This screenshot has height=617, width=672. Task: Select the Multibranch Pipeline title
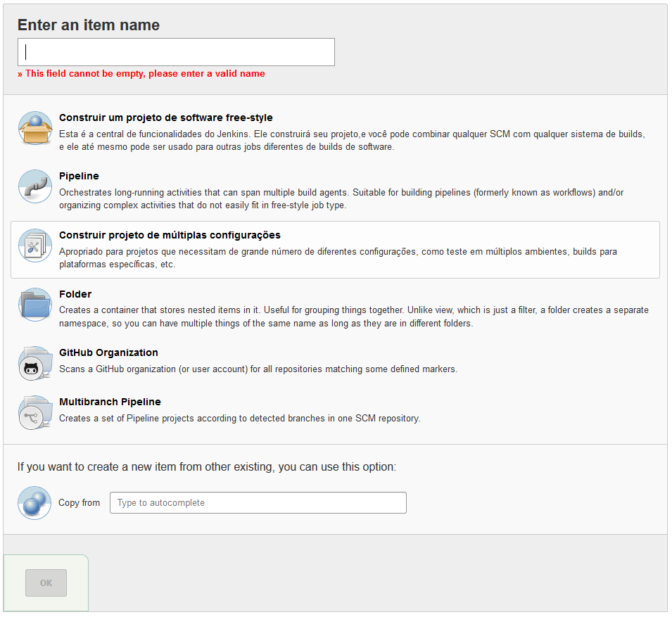pyautogui.click(x=110, y=402)
